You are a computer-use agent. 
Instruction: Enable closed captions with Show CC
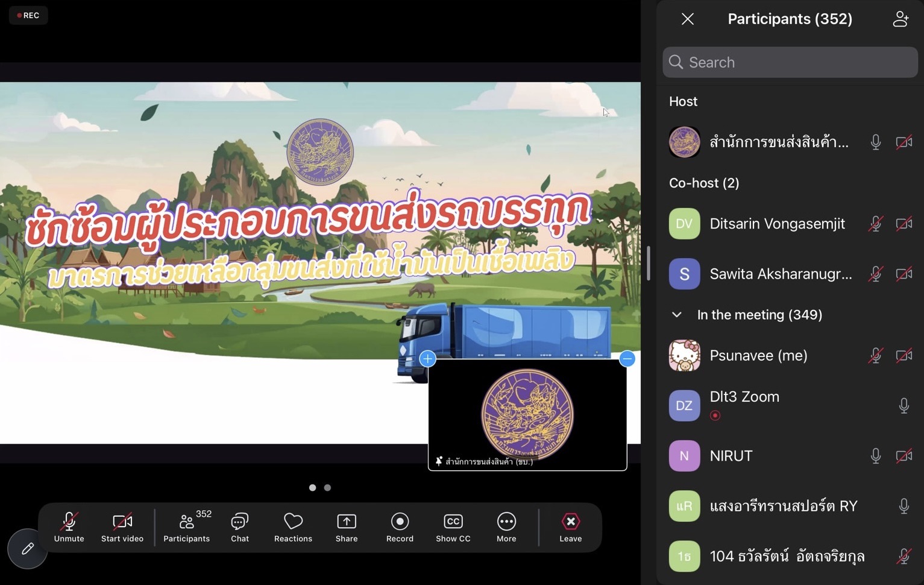(453, 527)
